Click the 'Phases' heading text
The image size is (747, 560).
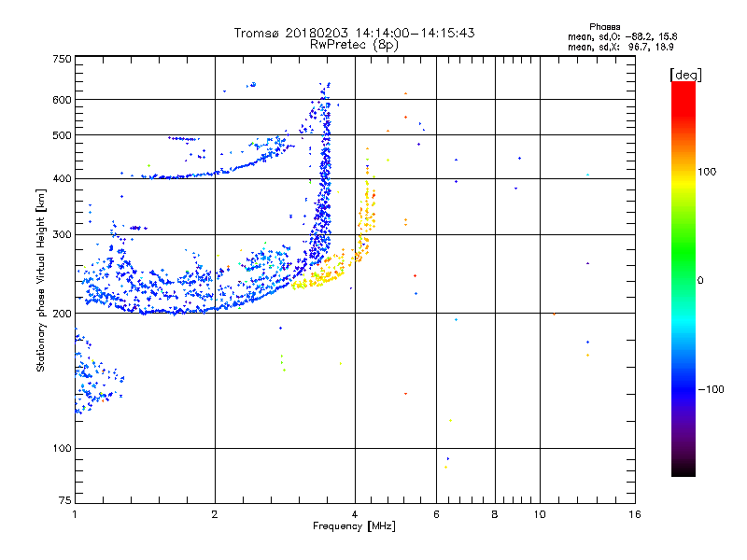click(x=604, y=27)
